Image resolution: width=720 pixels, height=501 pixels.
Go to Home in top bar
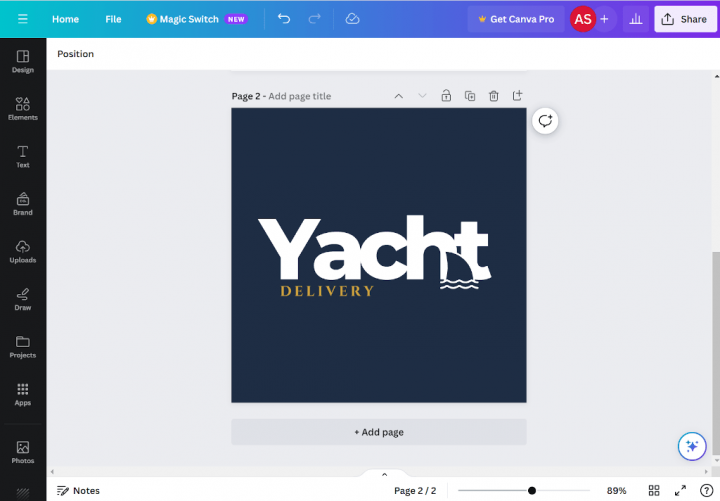point(65,19)
